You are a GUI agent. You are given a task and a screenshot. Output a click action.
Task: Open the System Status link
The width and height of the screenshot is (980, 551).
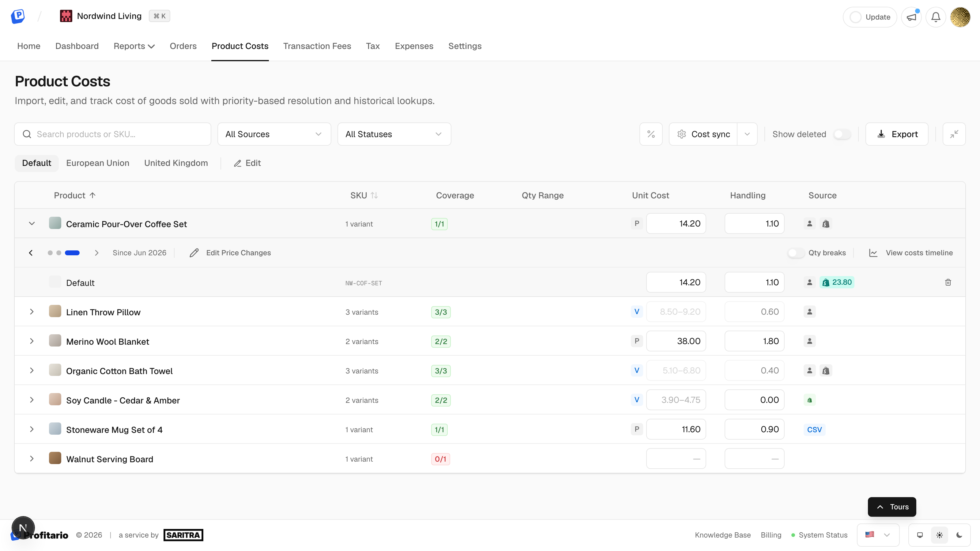819,535
